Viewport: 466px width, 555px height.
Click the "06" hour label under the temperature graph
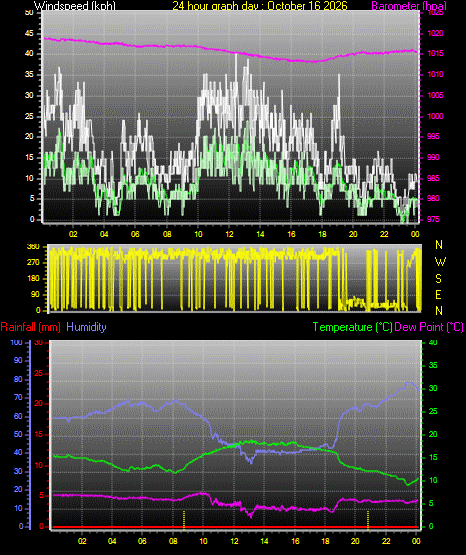142,541
